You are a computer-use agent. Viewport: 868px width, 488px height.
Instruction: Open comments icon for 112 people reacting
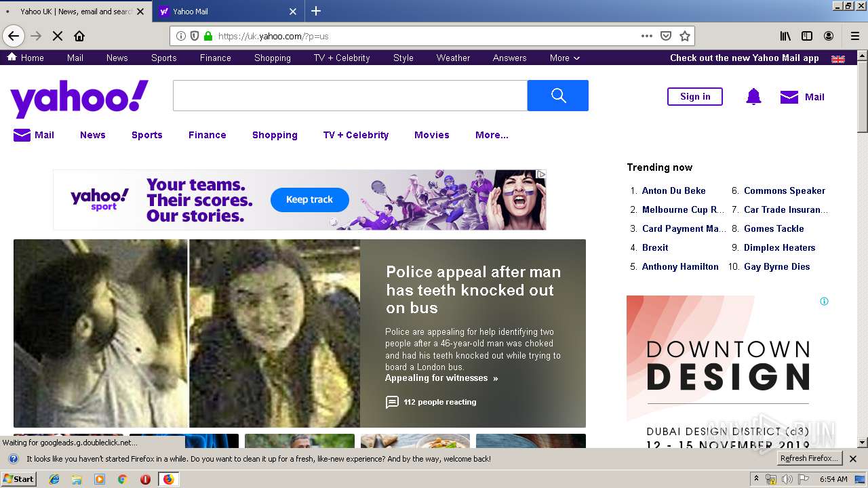coord(392,402)
